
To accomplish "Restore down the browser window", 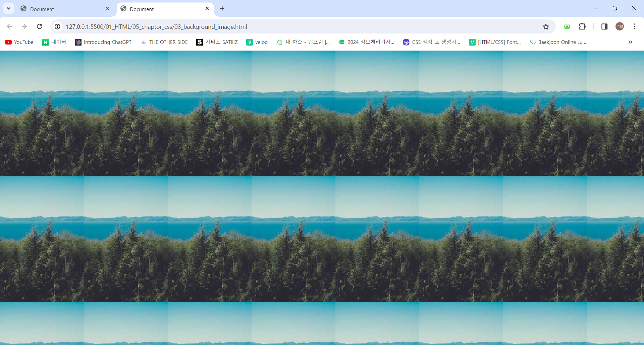I will 615,8.
